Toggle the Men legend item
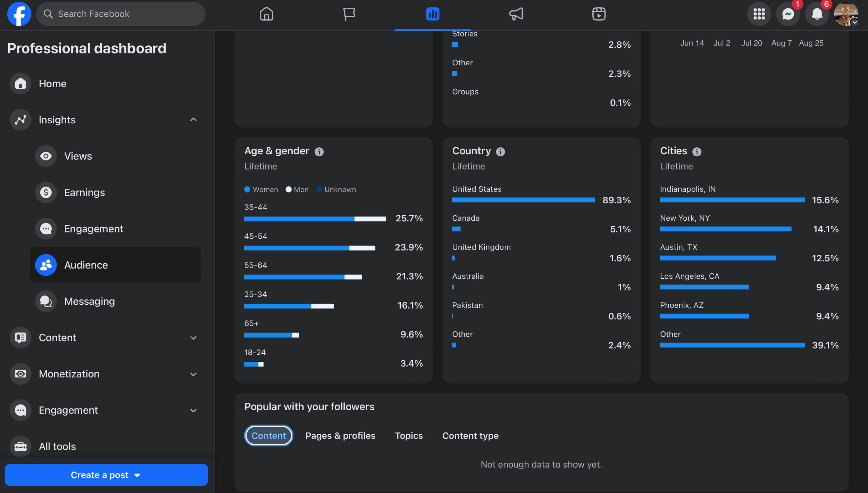The width and height of the screenshot is (868, 493). click(x=297, y=190)
